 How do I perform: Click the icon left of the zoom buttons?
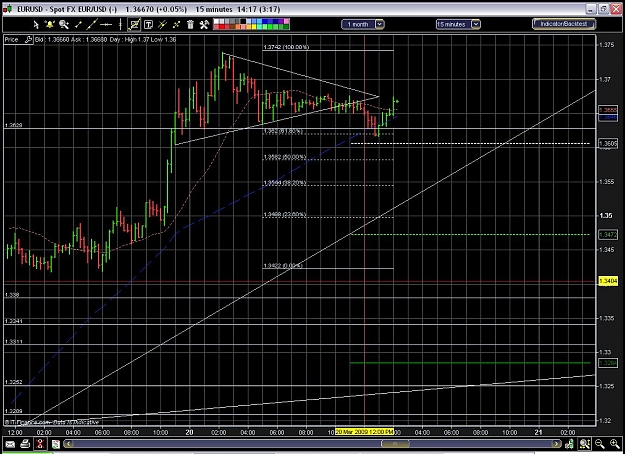tap(570, 444)
